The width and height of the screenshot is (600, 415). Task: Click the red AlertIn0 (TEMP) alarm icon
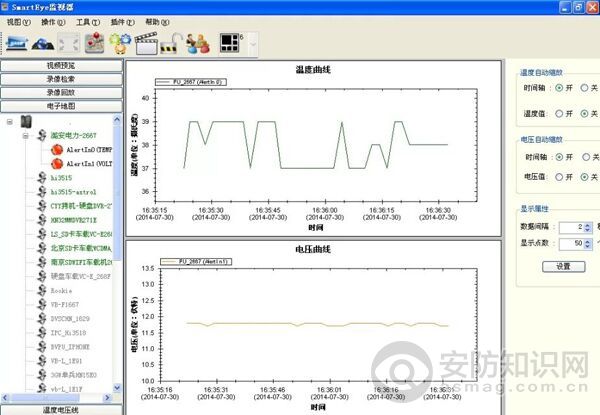(x=57, y=150)
